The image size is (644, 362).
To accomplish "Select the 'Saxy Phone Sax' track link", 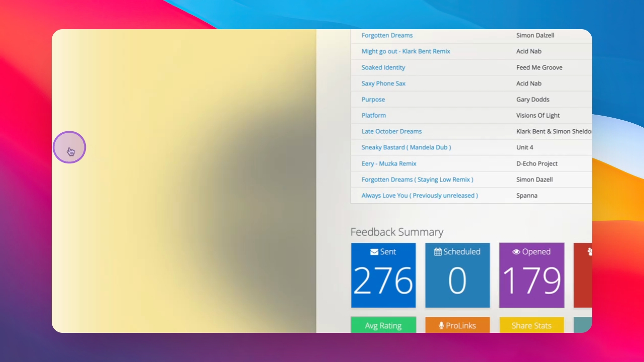I will (x=383, y=83).
